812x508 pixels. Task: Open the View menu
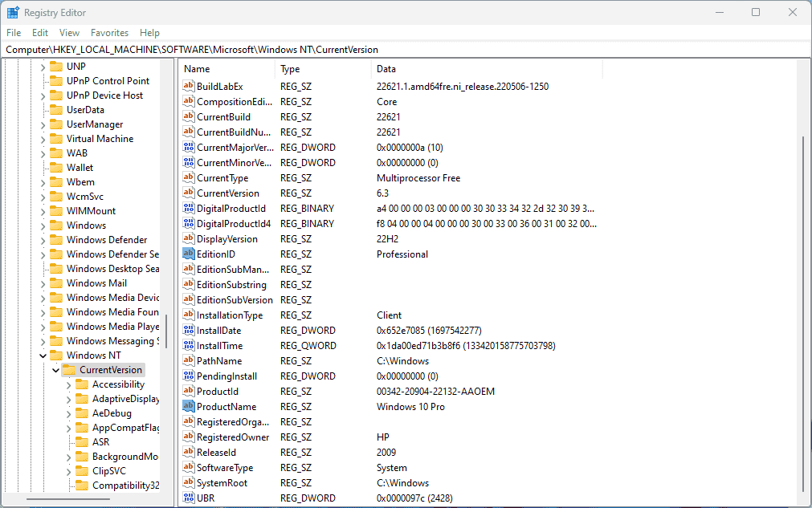tap(69, 33)
